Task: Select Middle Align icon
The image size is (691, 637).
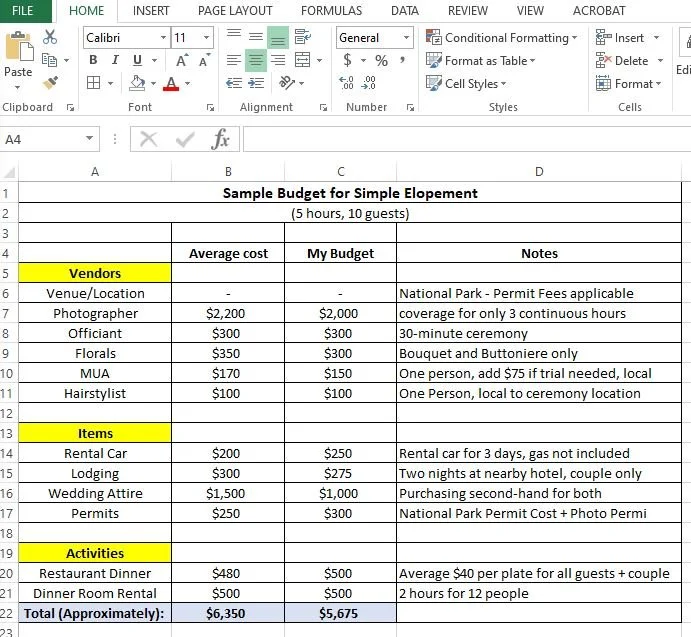Action: click(256, 37)
